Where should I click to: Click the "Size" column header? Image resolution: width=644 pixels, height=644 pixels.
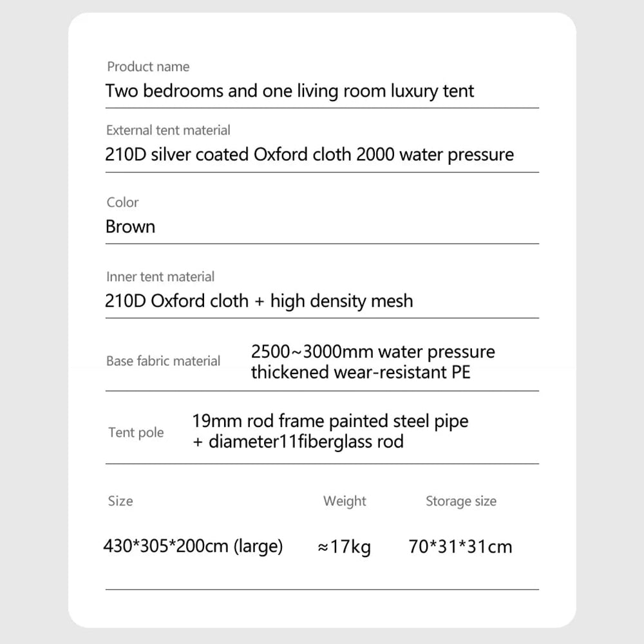(x=120, y=501)
